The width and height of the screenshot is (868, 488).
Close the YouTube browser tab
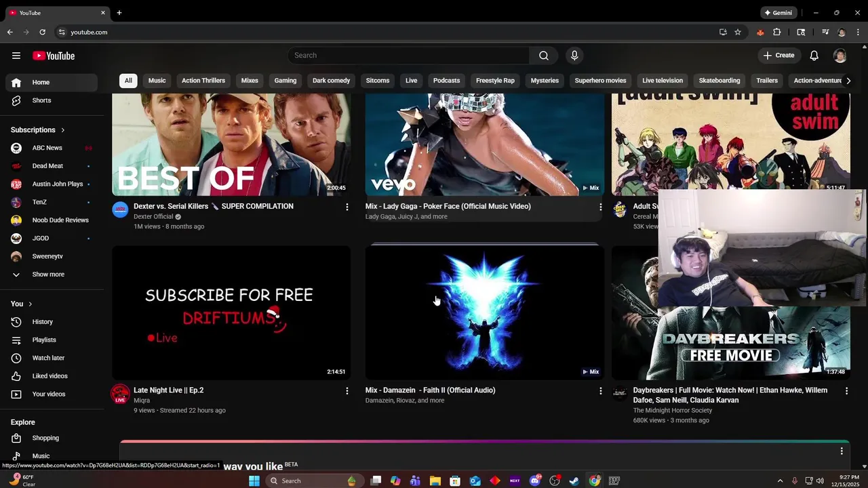[x=103, y=12]
